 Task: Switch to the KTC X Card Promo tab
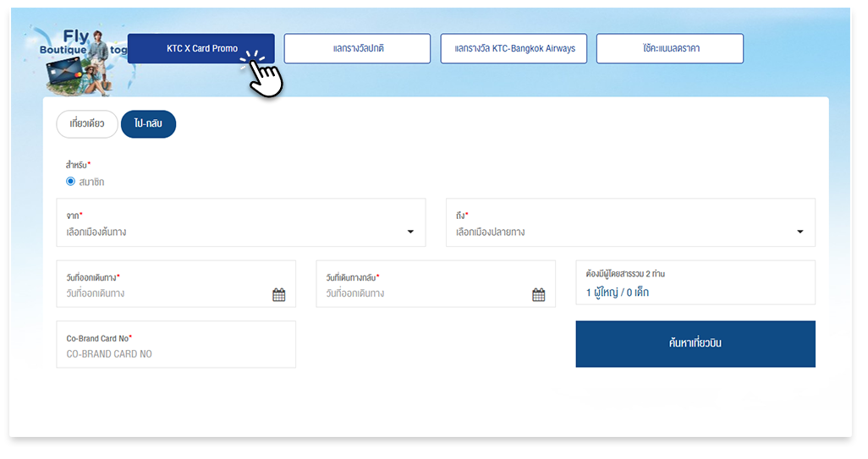(x=201, y=49)
